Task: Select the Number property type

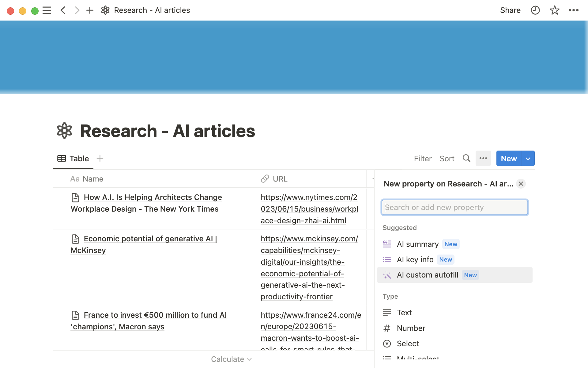Action: tap(411, 328)
